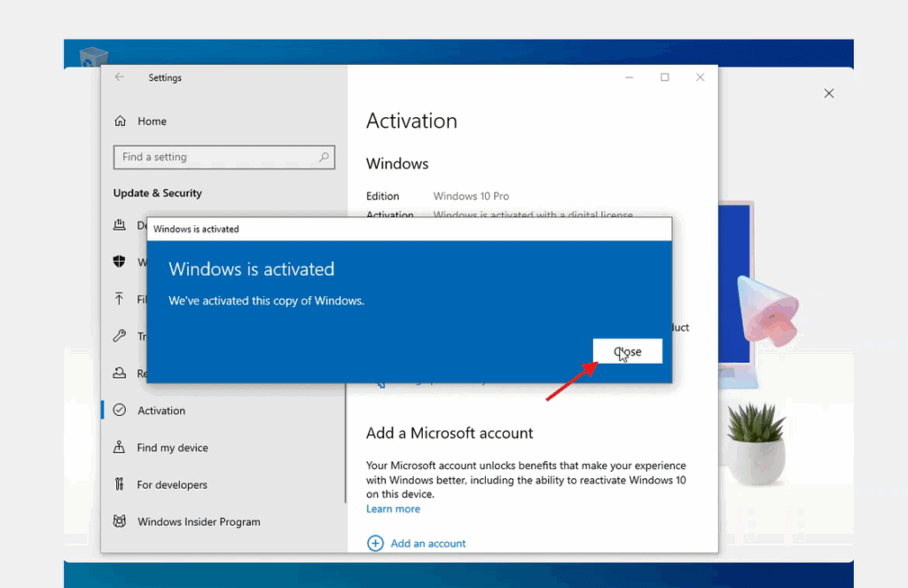Click the Find a setting search box
The height and width of the screenshot is (588, 908).
click(x=217, y=157)
